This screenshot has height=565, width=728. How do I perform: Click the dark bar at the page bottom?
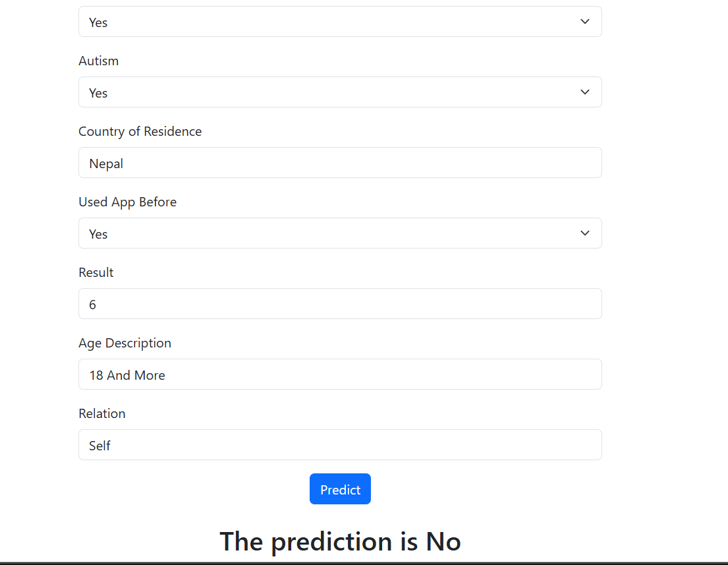[364, 563]
